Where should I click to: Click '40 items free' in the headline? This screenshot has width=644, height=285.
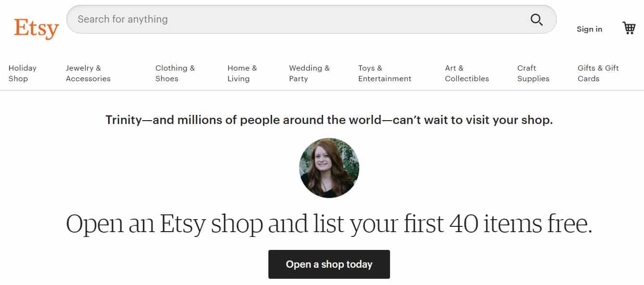pos(520,223)
